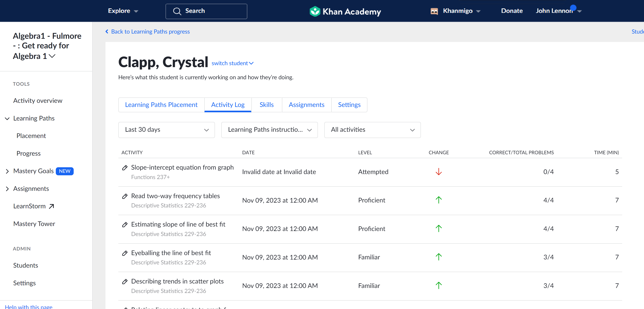Click green up arrow in Eyeballing row

click(x=439, y=257)
